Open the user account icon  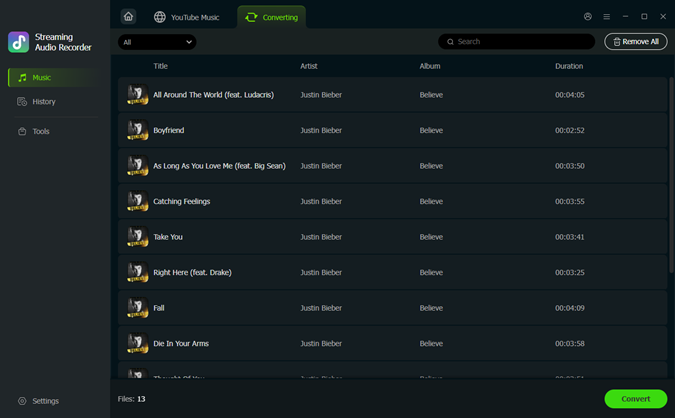(588, 16)
